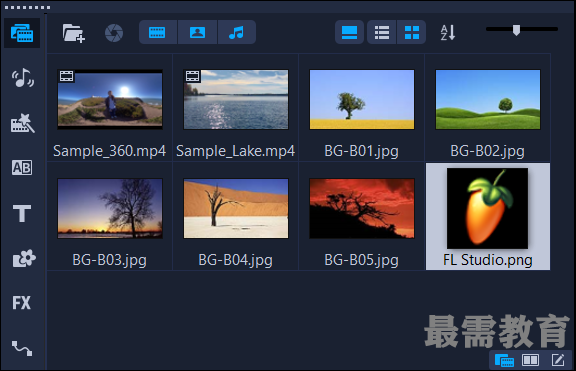576x371 pixels.
Task: Open the Media library category
Action: click(x=22, y=33)
